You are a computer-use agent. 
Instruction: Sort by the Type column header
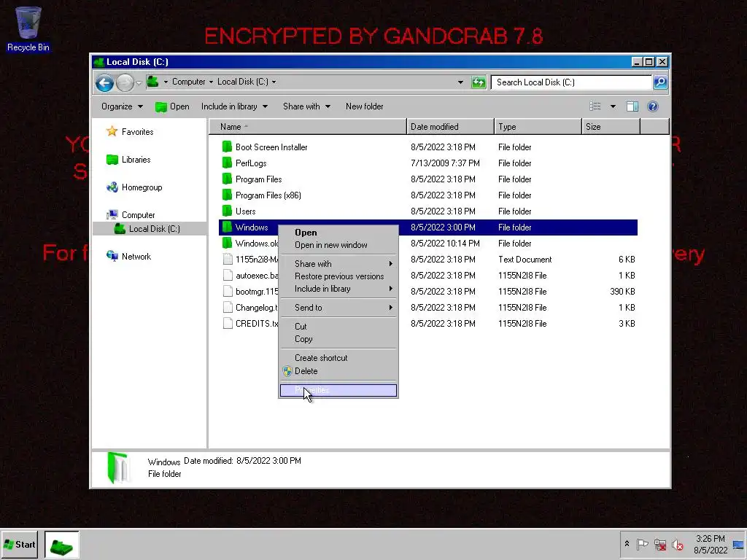click(538, 127)
